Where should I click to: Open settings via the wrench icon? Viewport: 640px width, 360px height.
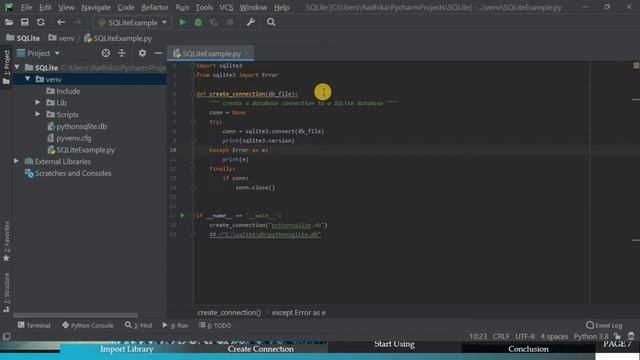coord(251,22)
